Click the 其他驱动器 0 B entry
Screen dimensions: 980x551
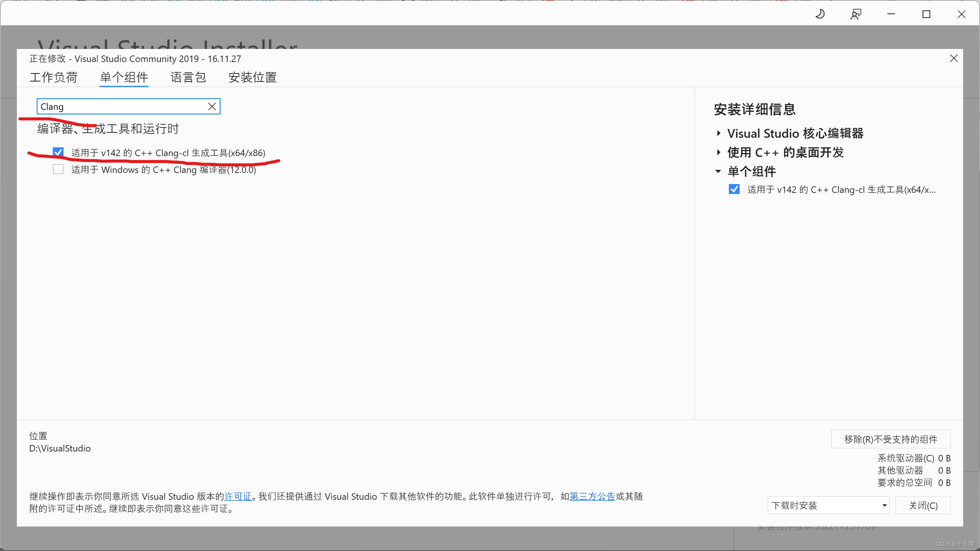point(914,470)
